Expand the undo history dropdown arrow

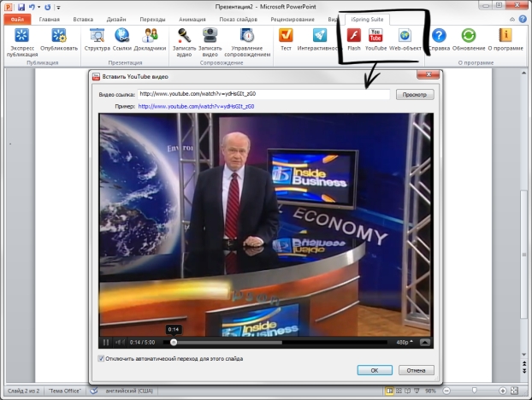(38, 7)
